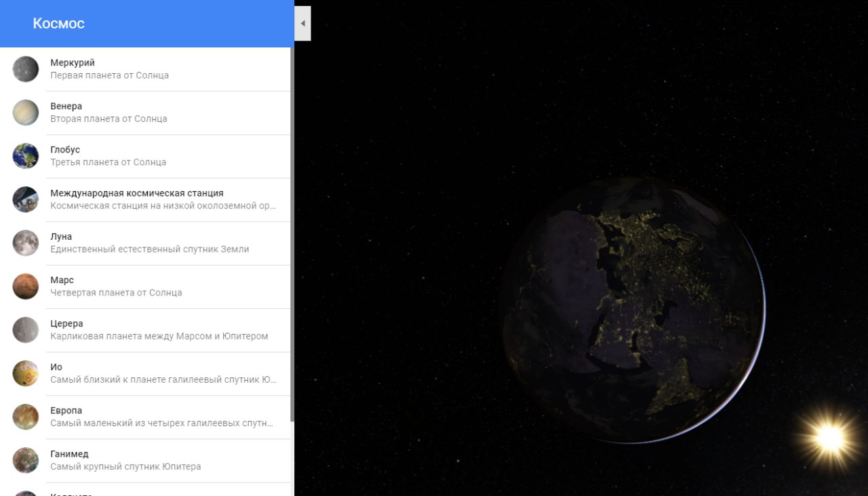Viewport: 868px width, 496px height.
Task: Click description 'Третья планета от Солнца'
Action: (108, 162)
